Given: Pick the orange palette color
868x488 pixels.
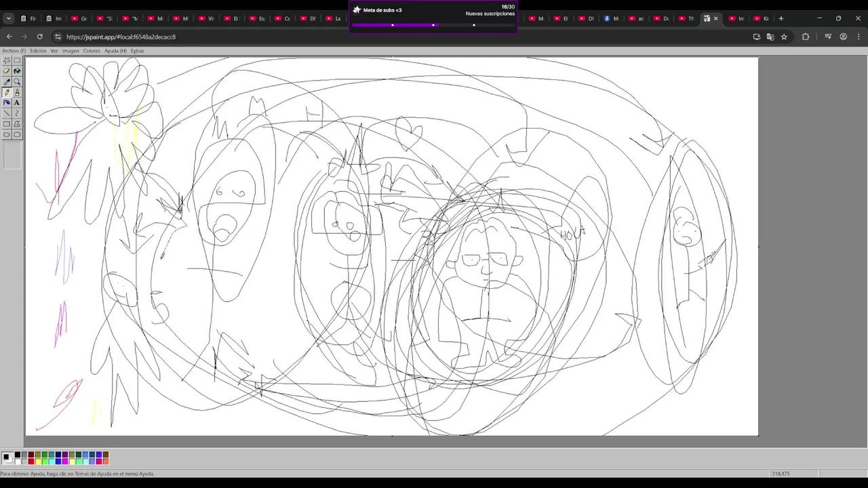Looking at the screenshot, I should point(106,462).
